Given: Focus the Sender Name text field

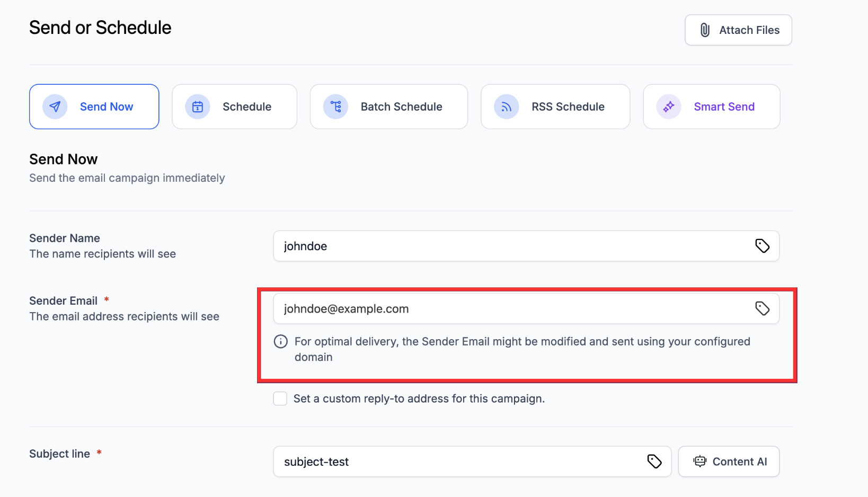Looking at the screenshot, I should click(509, 246).
